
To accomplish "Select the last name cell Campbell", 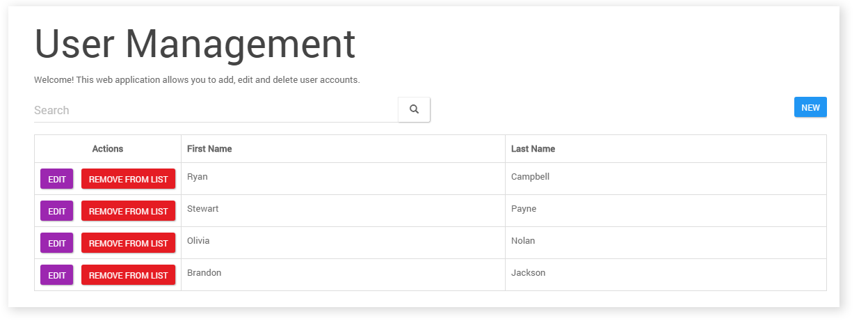I will [x=530, y=177].
